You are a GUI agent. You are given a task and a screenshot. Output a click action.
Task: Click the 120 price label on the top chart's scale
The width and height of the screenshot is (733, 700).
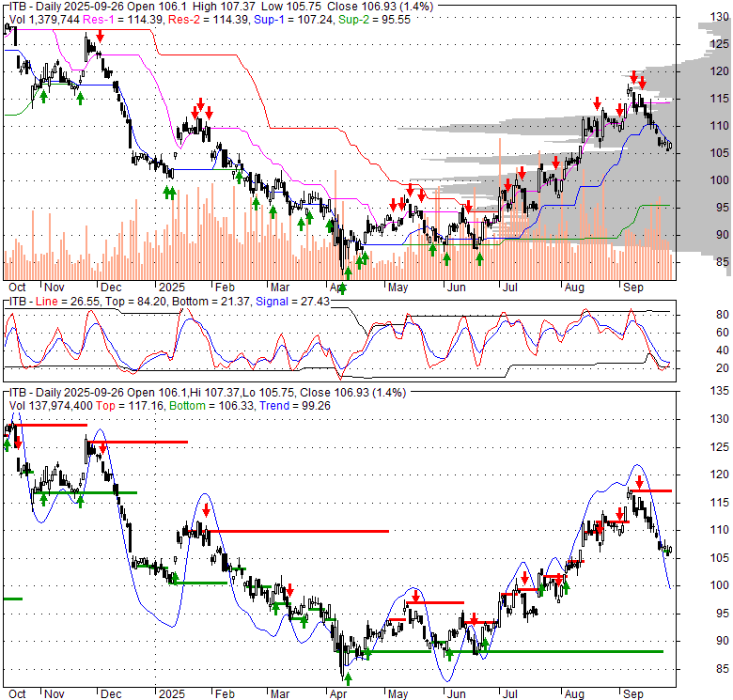click(720, 71)
